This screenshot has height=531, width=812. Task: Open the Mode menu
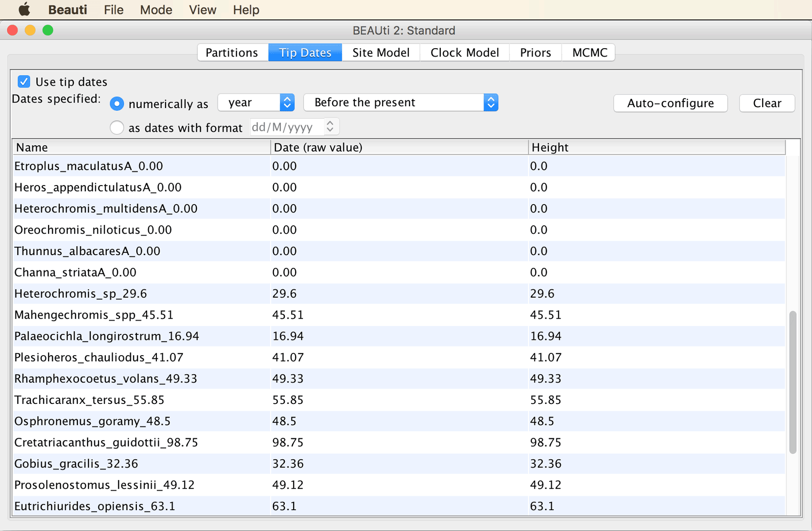[156, 9]
